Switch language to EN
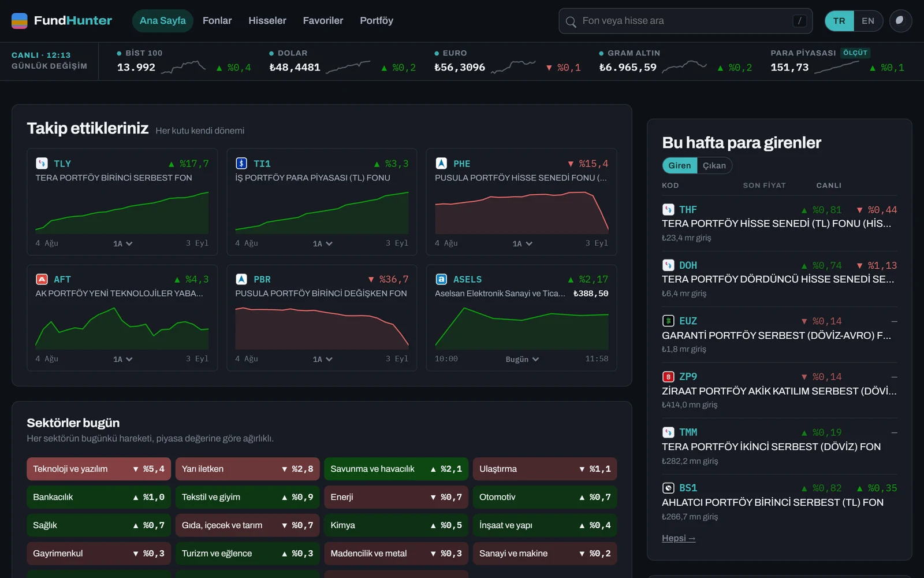The width and height of the screenshot is (924, 578). click(868, 21)
